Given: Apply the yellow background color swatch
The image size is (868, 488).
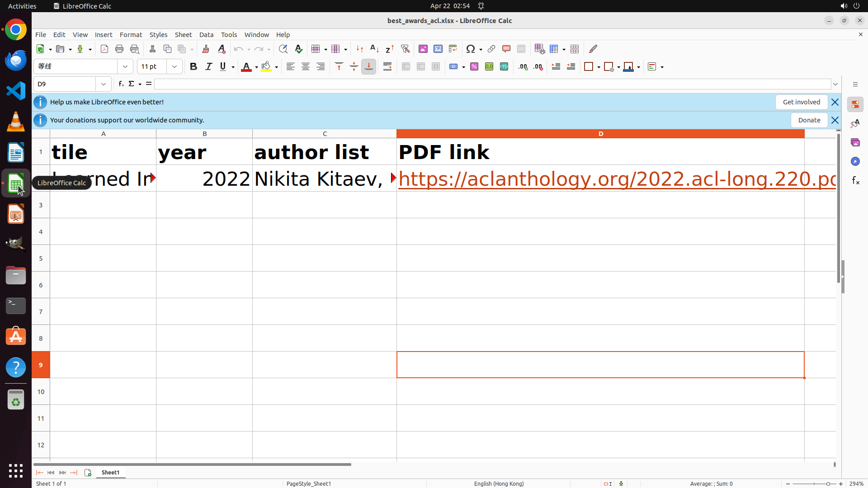Looking at the screenshot, I should tap(266, 67).
